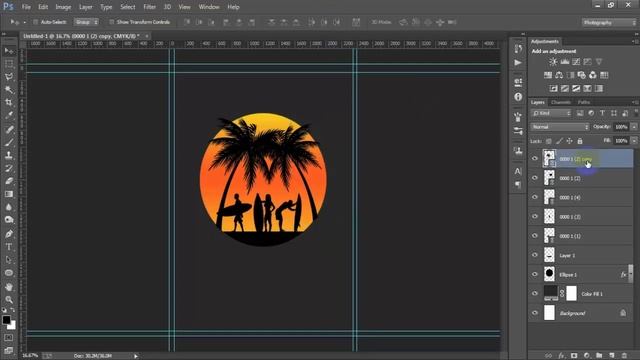Select the Move tool in toolbox
Image resolution: width=640 pixels, height=360 pixels.
pos(9,51)
